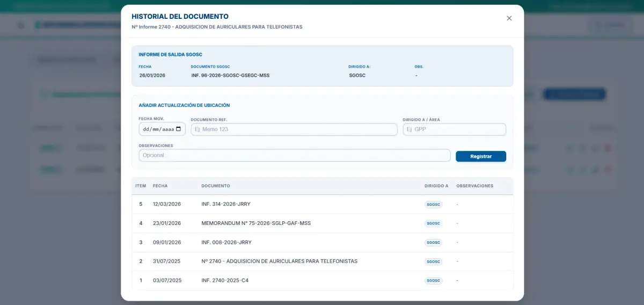644x305 pixels.
Task: Click the Observaciones optional input
Action: pos(295,155)
